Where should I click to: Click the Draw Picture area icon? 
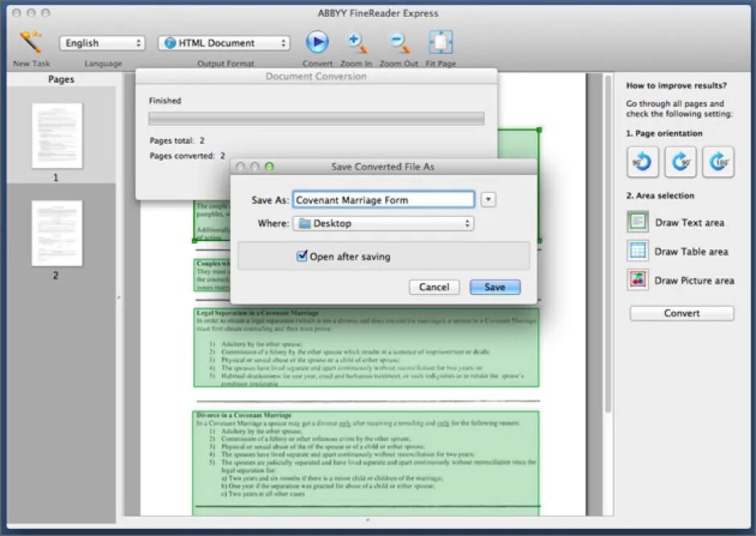(638, 280)
